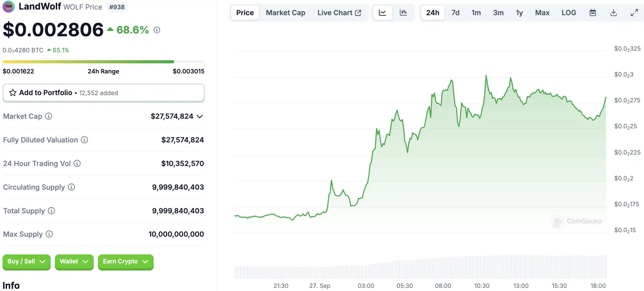Switch to the Market Cap chart tab
This screenshot has width=644, height=291.
[x=285, y=13]
